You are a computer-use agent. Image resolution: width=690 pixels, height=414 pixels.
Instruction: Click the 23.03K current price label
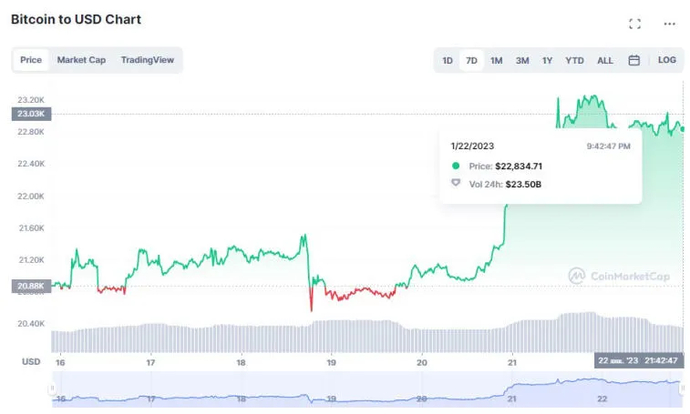[31, 114]
